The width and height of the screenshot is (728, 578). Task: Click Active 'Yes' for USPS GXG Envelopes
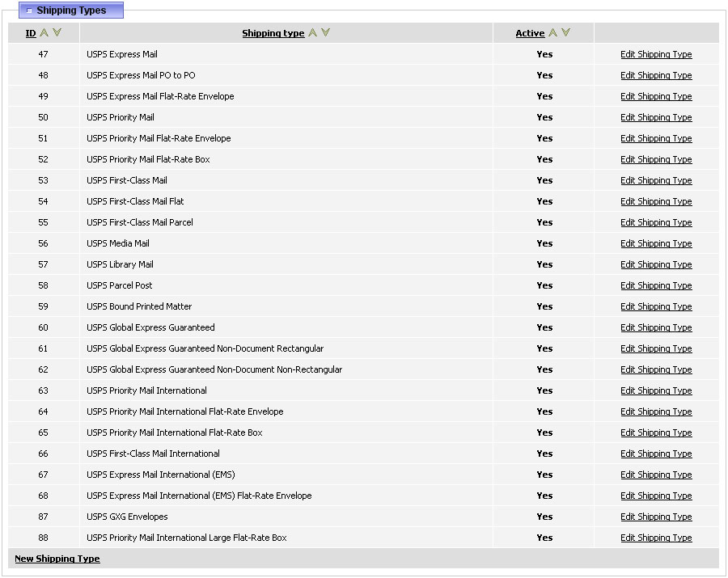[544, 517]
